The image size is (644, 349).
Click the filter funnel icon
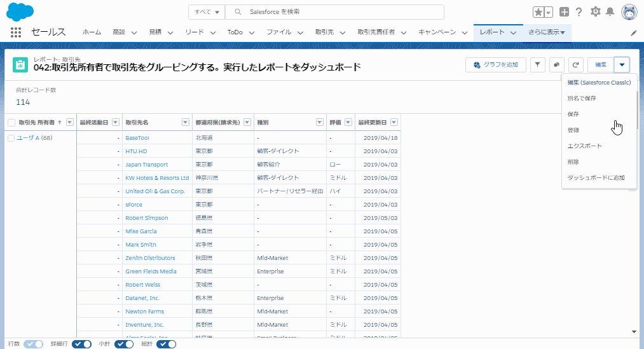[x=538, y=64]
